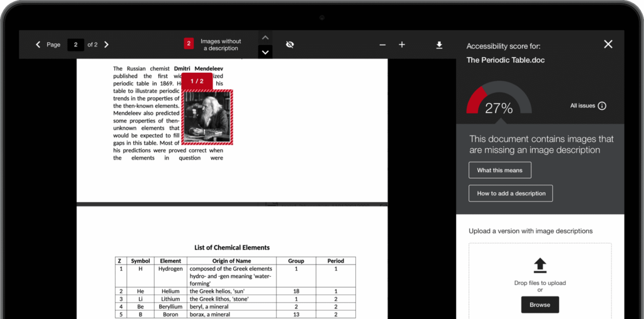
Task: Zoom in with the plus icon
Action: [402, 45]
